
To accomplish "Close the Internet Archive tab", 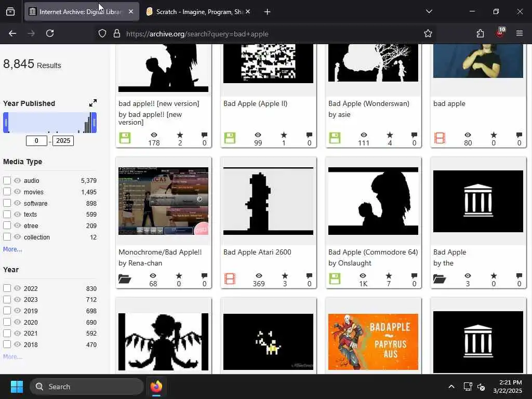I will coord(131,11).
